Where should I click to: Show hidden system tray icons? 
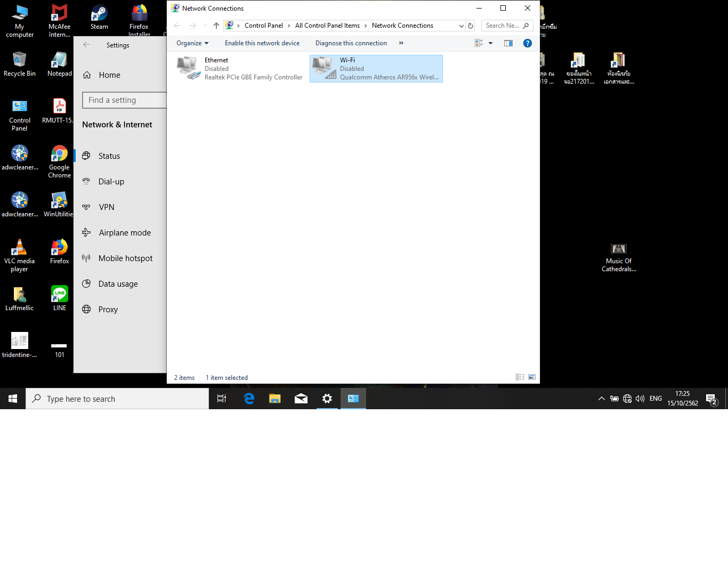point(602,399)
